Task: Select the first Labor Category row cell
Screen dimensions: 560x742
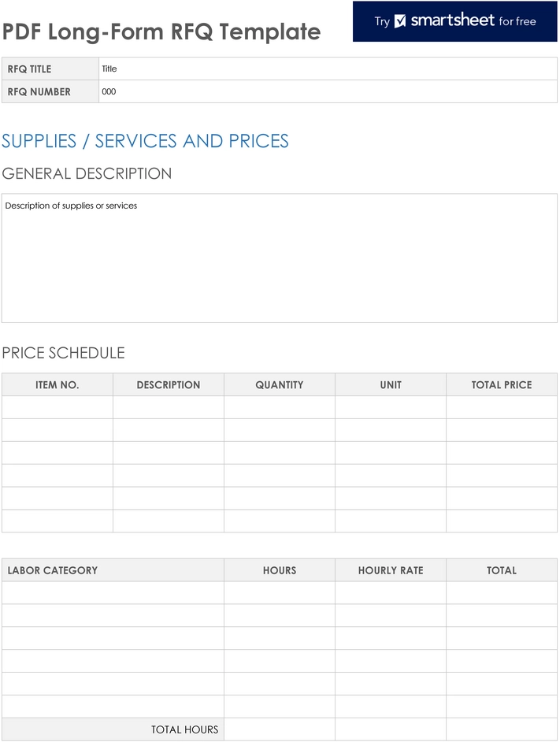Action: 113,593
